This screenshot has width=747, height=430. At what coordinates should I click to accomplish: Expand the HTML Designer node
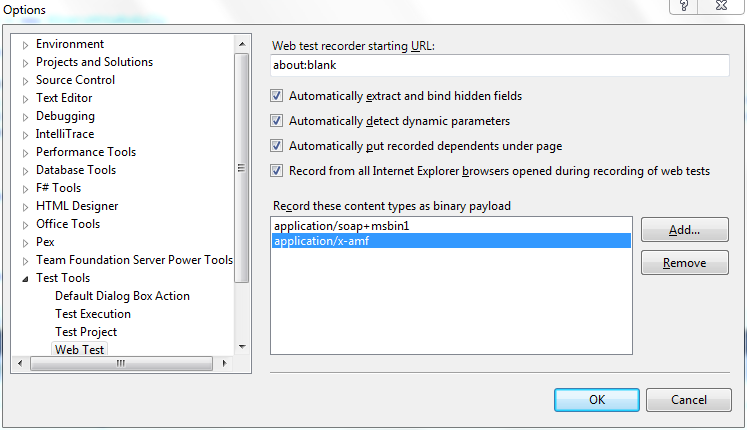point(25,207)
